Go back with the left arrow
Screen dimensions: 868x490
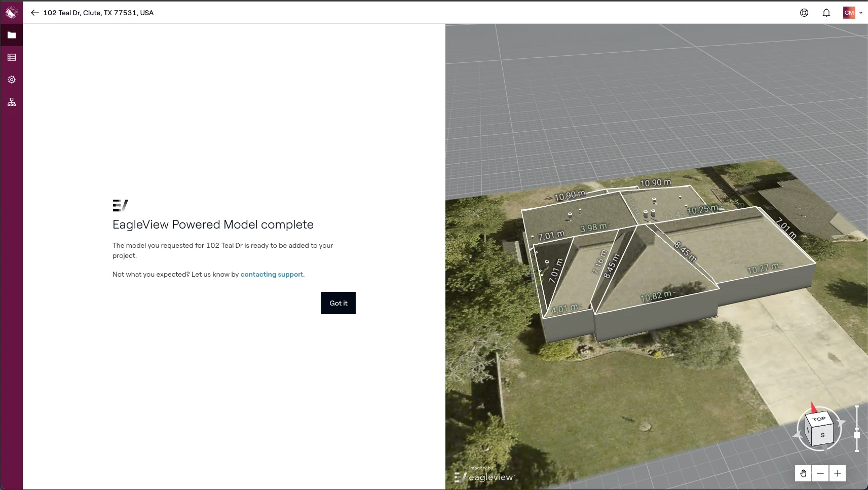pos(34,13)
